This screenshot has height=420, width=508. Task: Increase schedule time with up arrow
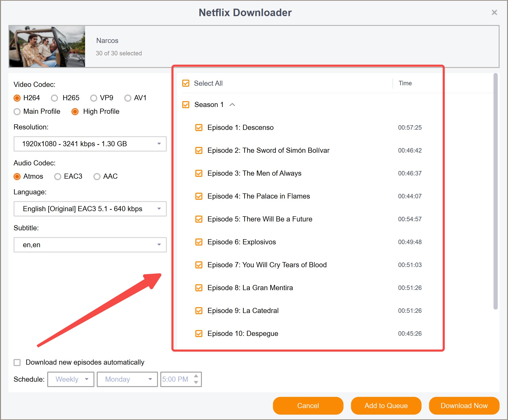(196, 376)
